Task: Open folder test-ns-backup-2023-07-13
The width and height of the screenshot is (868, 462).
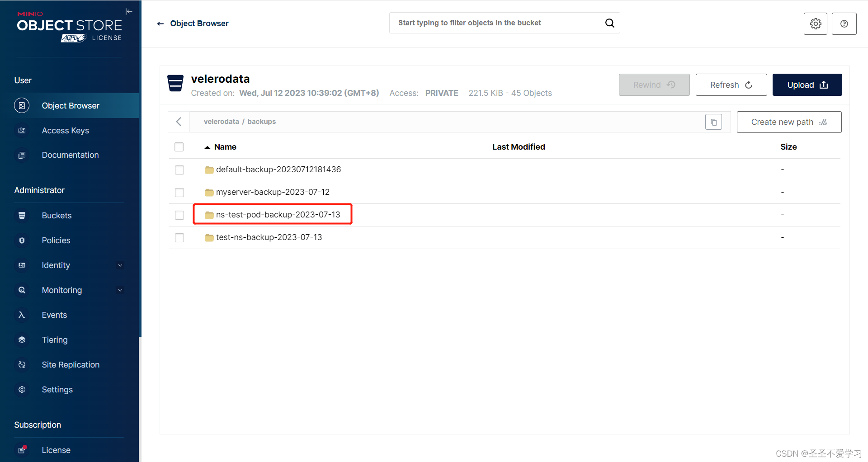Action: click(269, 237)
